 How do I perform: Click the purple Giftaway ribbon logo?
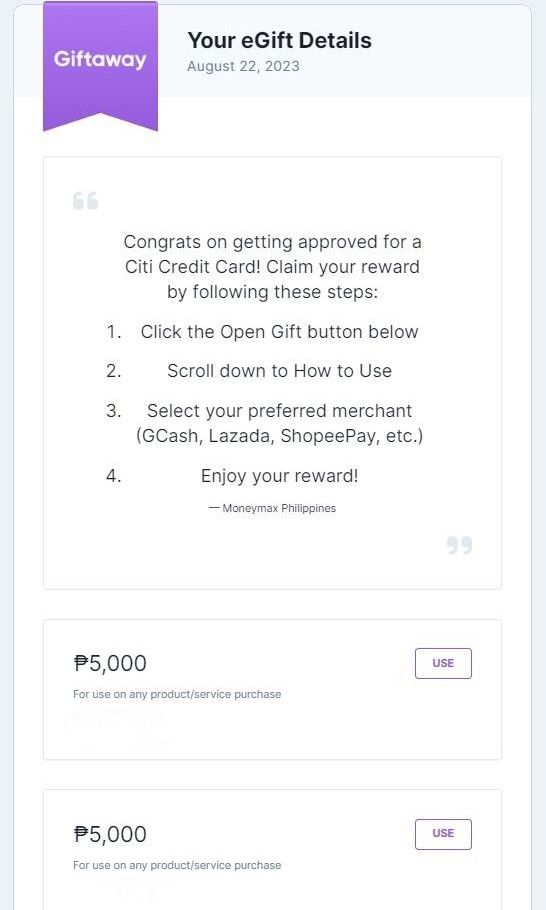tap(100, 66)
